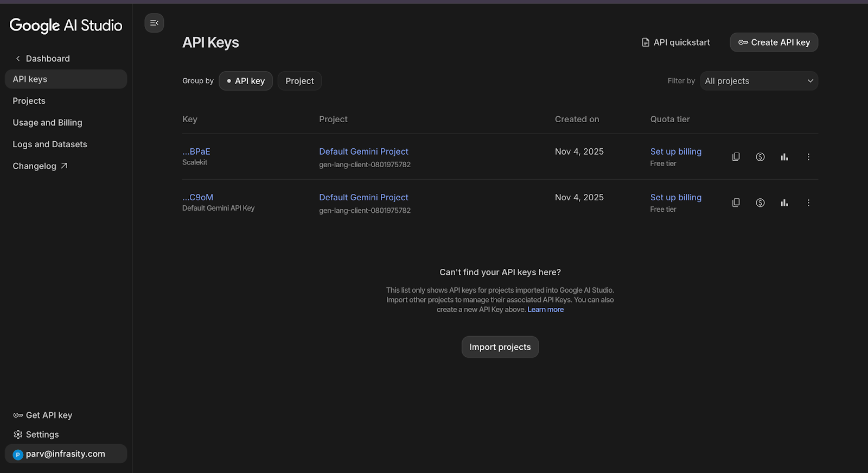Click the Quota tier column header
This screenshot has height=473, width=868.
[670, 119]
